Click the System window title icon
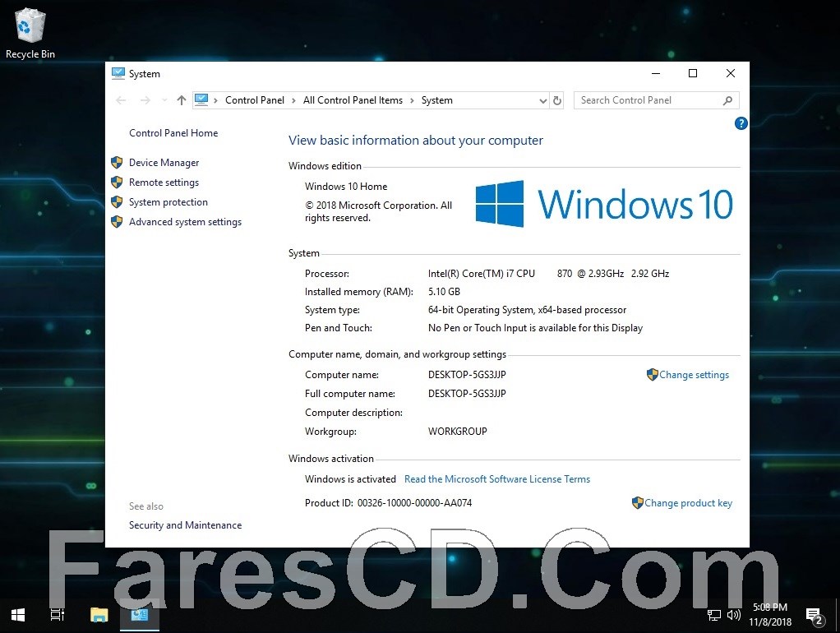840x633 pixels. [x=118, y=73]
